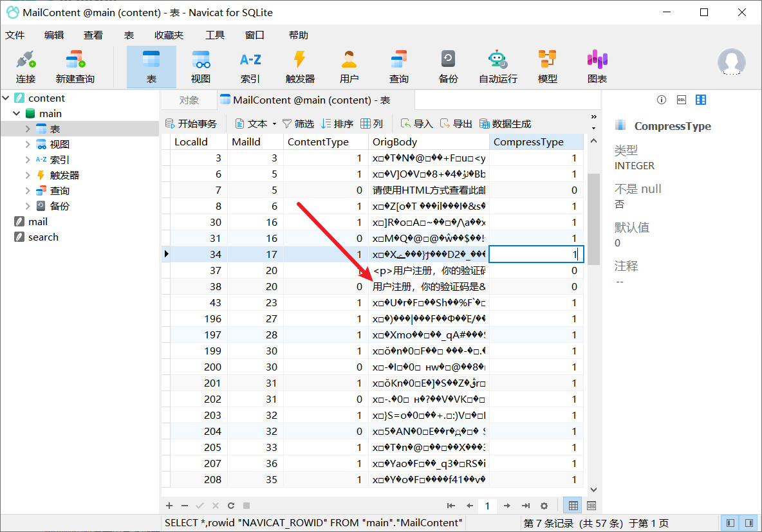Open the User (用户) toolbar icon
This screenshot has height=532, width=762.
pos(349,66)
